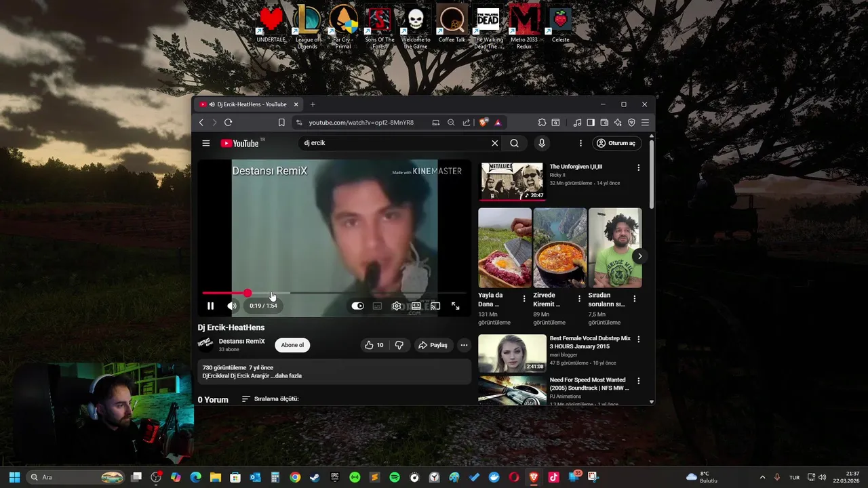The height and width of the screenshot is (488, 868).
Task: Open options for Sıradan soruların short
Action: [634, 299]
